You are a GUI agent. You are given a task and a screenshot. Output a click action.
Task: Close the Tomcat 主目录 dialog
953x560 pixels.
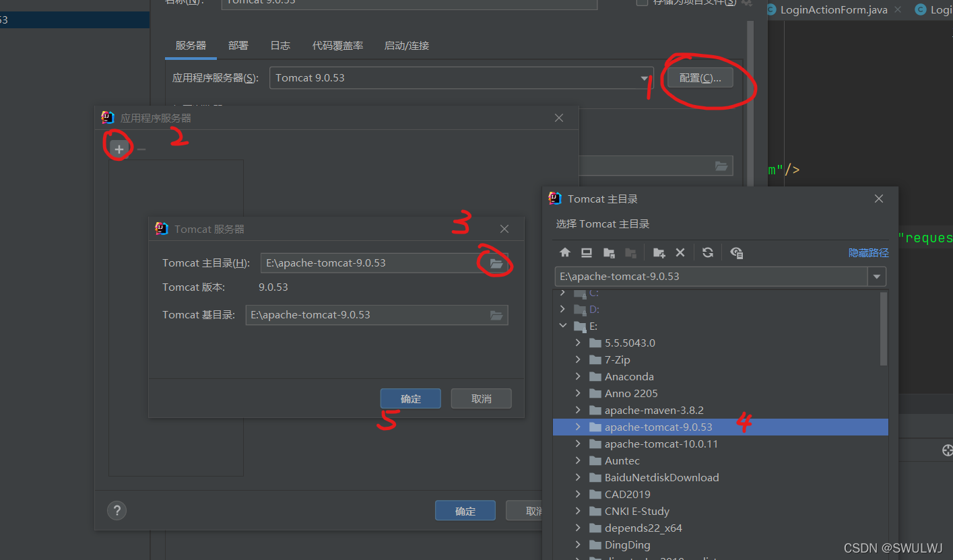879,199
